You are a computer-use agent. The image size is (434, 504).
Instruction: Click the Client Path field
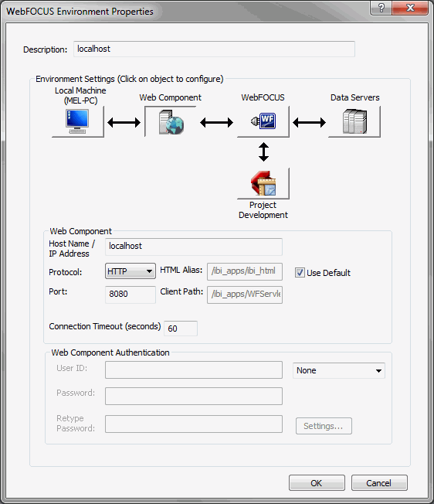coord(245,295)
